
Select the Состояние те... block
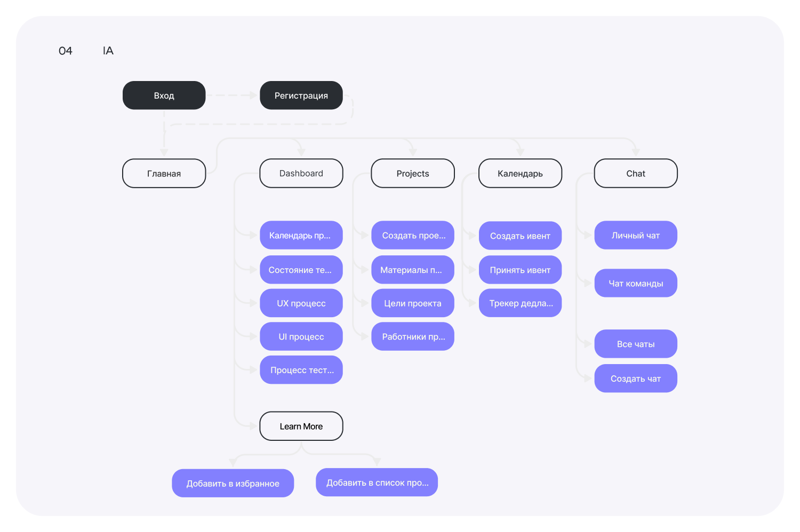pos(301,270)
